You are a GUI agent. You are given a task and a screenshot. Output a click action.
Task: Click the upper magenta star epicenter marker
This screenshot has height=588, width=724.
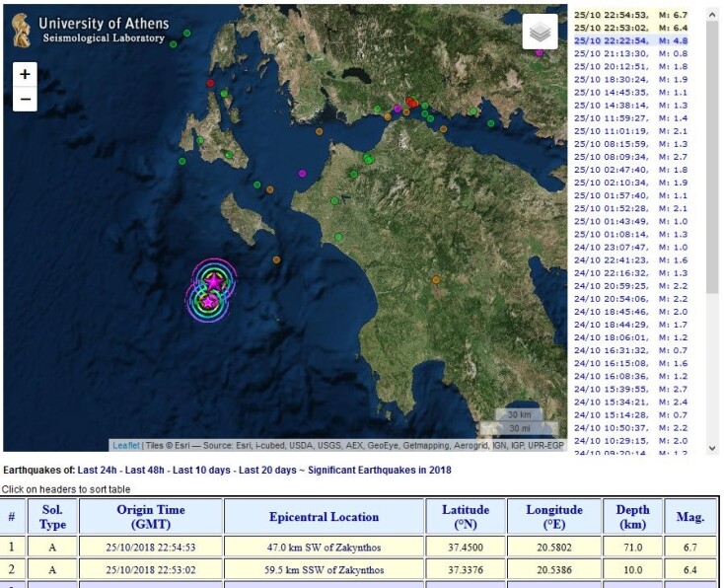pos(214,282)
